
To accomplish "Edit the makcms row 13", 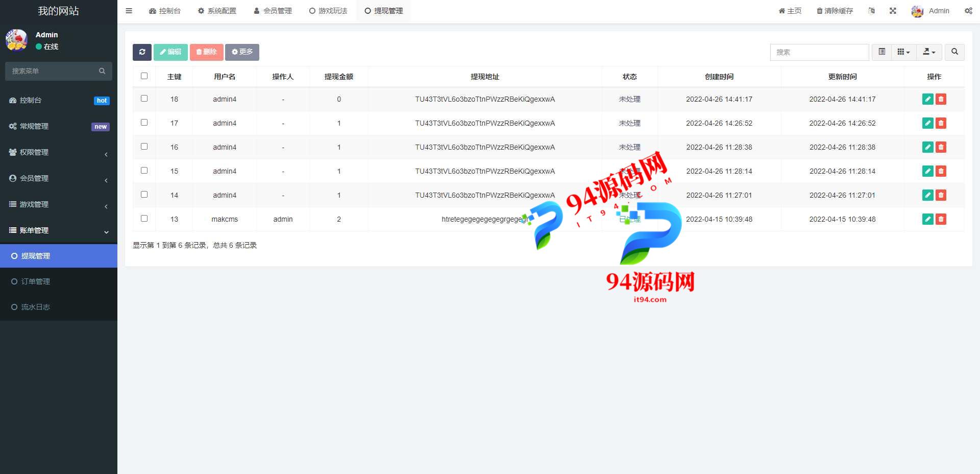I will point(928,219).
